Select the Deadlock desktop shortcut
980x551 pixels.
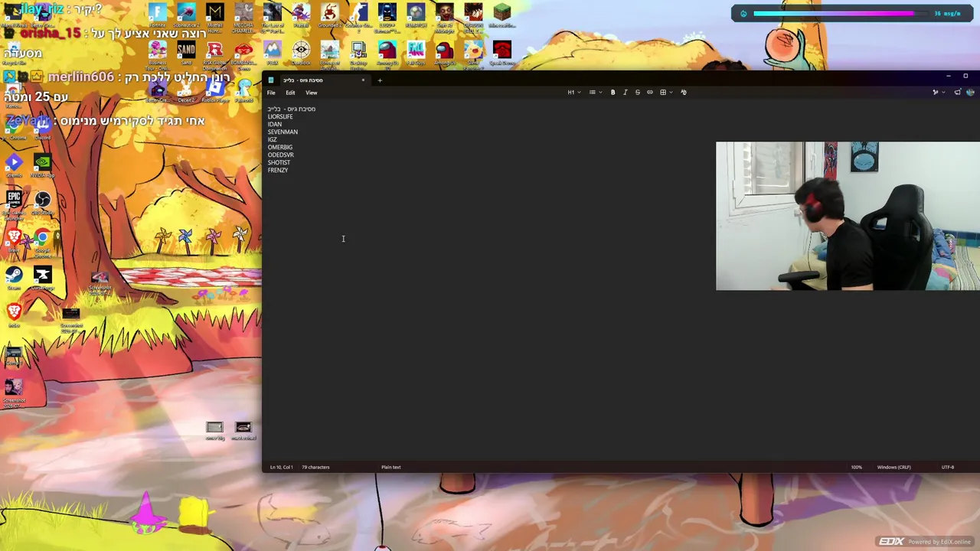pos(301,53)
